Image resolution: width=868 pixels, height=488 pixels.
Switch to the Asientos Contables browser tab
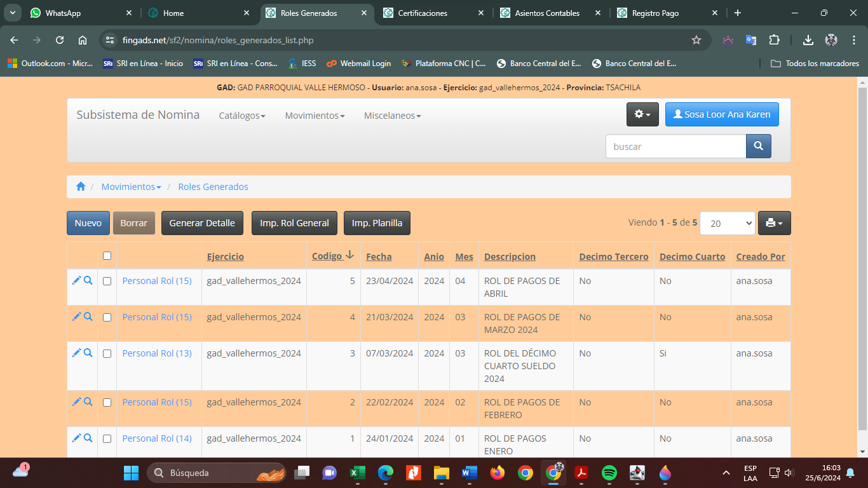tap(546, 13)
